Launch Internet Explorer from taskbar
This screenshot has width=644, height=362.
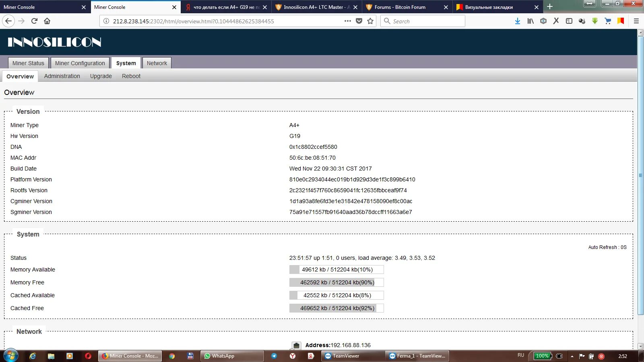pos(33,356)
